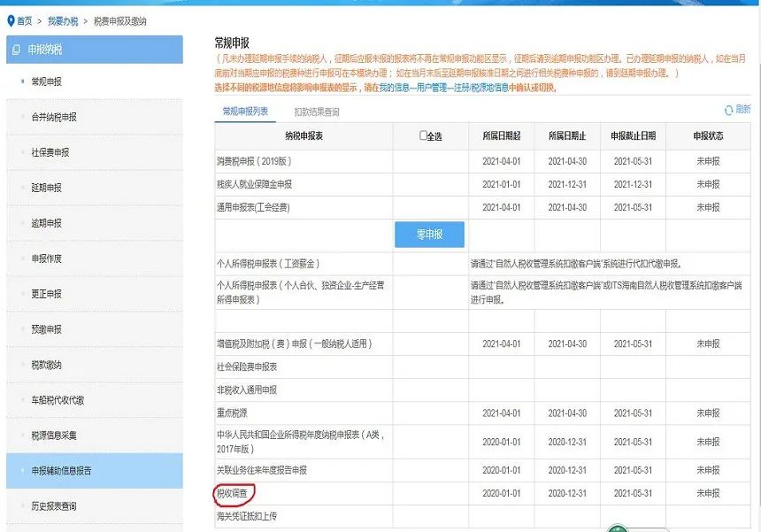Screen dimensions: 761x532
Task: Click 未申报 status in 通用申报表(工会经费) row
Action: point(708,207)
